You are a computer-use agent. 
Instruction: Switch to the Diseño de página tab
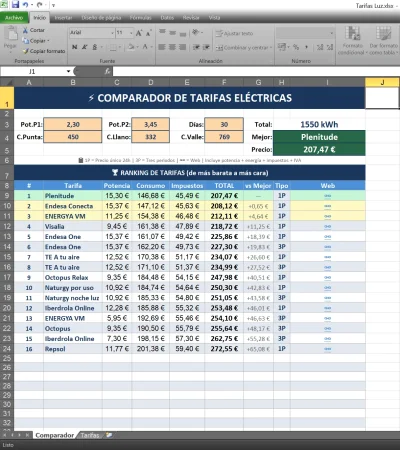pos(101,18)
